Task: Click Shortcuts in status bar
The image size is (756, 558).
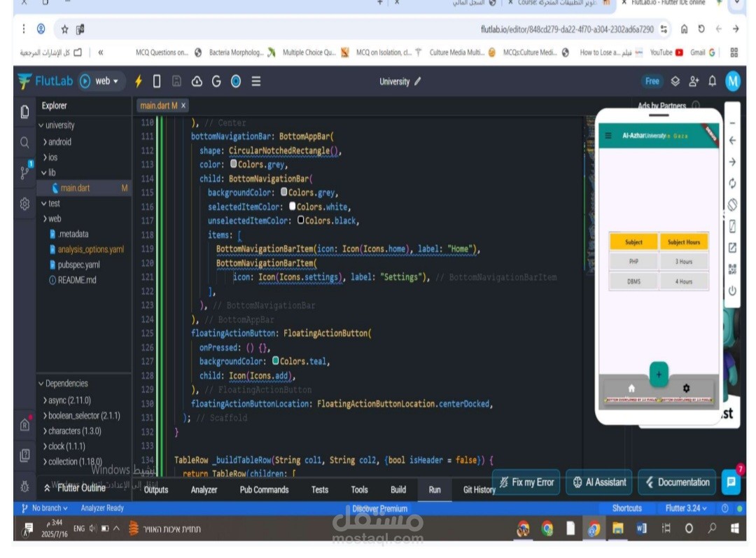Action: coord(626,508)
